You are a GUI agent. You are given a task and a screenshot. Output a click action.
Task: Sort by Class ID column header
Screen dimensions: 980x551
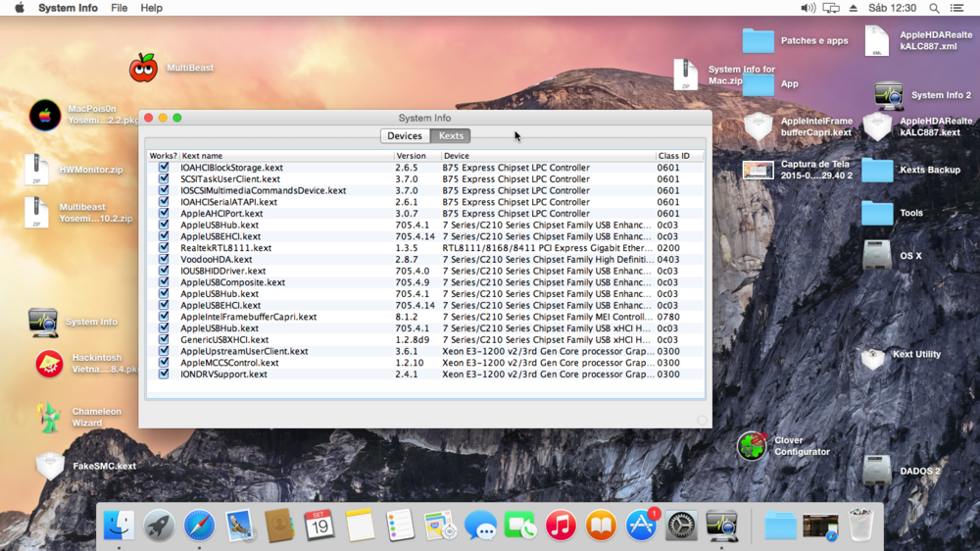[679, 156]
